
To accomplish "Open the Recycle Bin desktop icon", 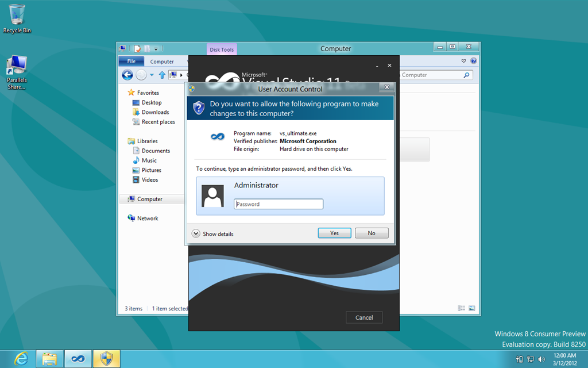I will (x=17, y=19).
